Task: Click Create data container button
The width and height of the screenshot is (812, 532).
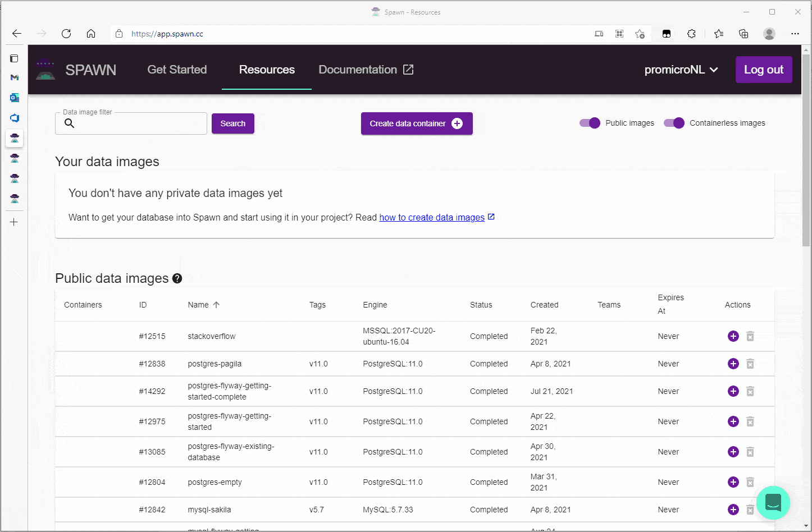Action: pos(417,123)
